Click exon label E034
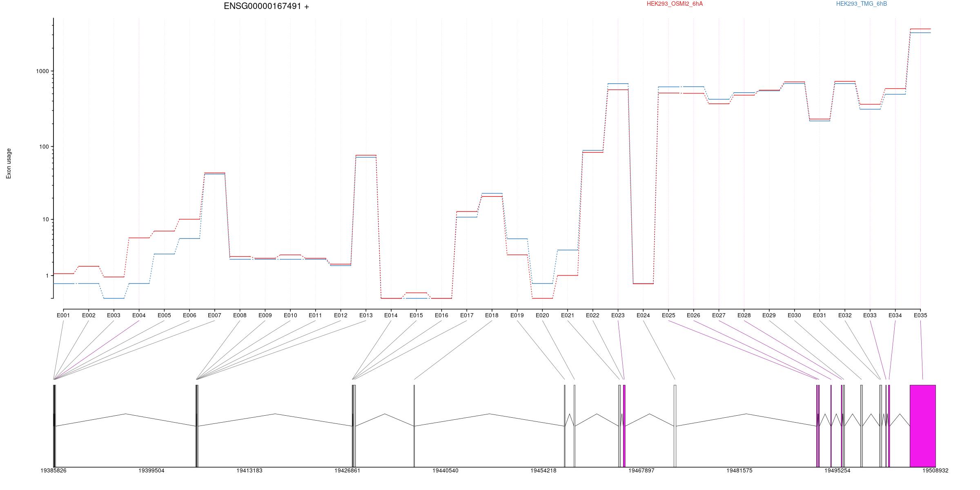 [895, 315]
